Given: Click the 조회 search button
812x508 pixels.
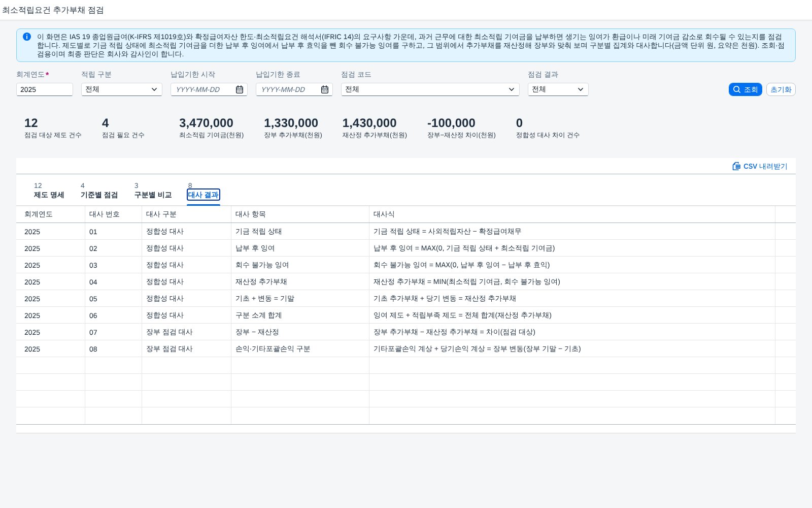Looking at the screenshot, I should [746, 89].
